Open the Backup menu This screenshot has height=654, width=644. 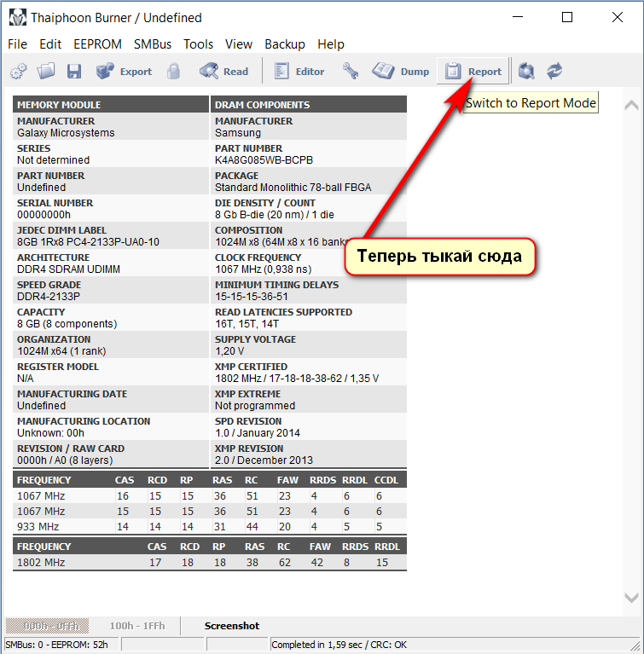(x=285, y=44)
